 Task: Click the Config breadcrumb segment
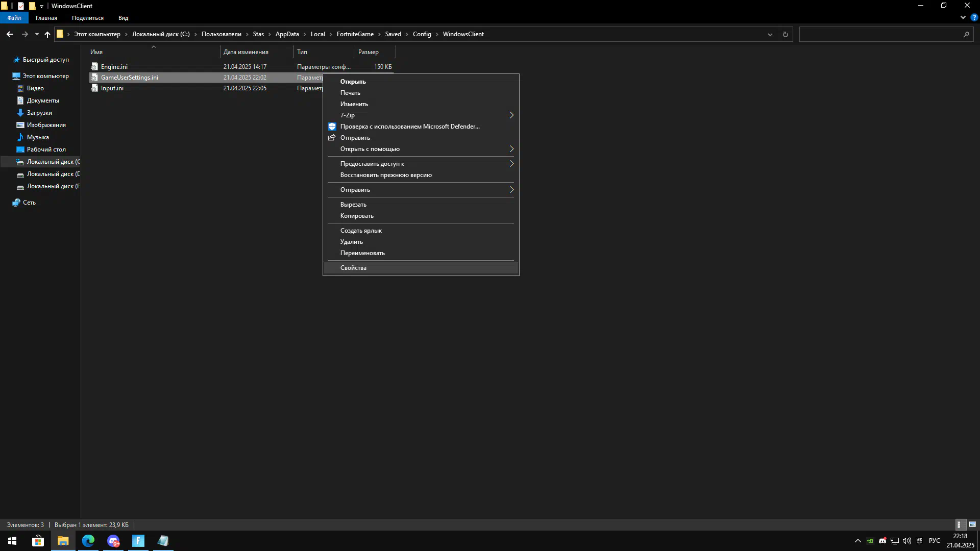click(422, 34)
